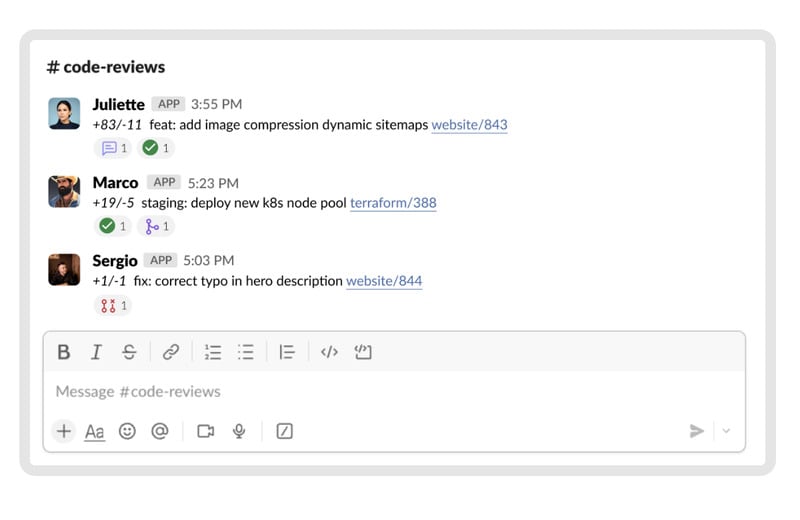Viewport: 800px width, 520px height.
Task: Insert a blockquote
Action: click(287, 352)
